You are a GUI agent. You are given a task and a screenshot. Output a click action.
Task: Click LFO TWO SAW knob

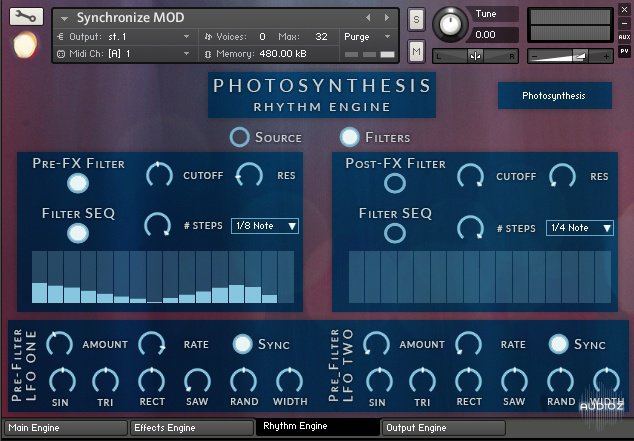(x=514, y=381)
